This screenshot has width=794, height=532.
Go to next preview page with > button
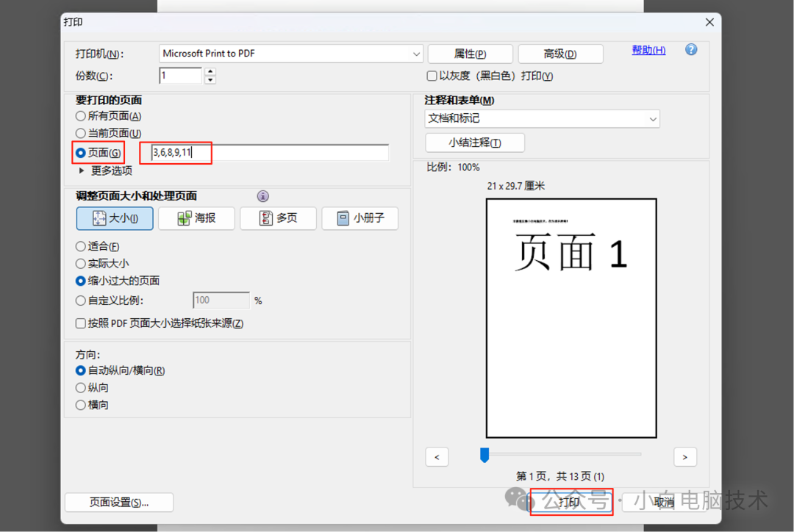tap(685, 457)
